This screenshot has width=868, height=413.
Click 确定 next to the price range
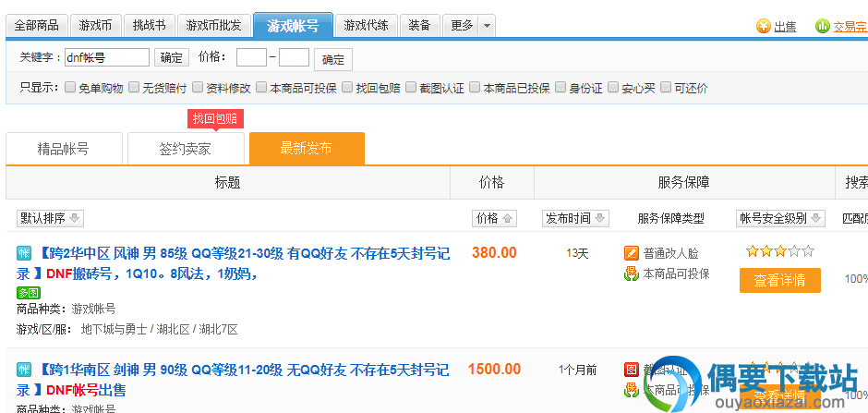(x=333, y=60)
